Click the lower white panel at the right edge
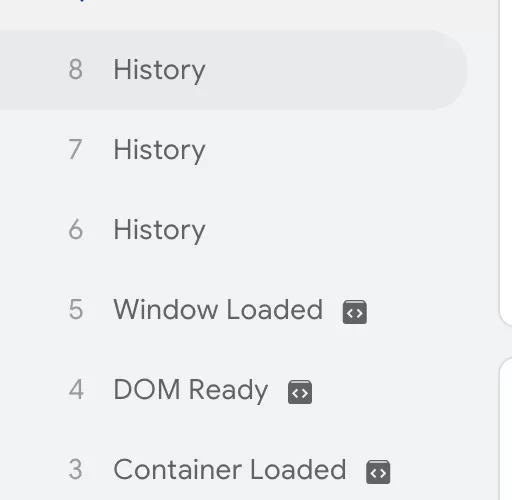The image size is (512, 500). pyautogui.click(x=506, y=430)
